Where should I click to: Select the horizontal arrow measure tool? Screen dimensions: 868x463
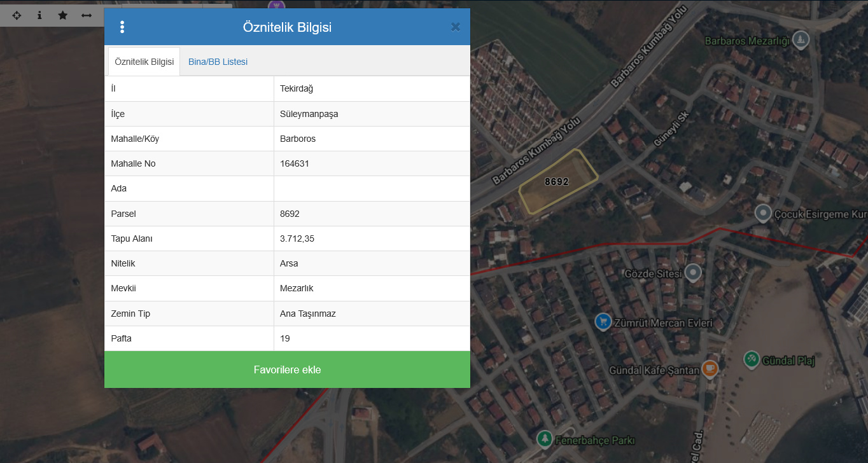(87, 15)
